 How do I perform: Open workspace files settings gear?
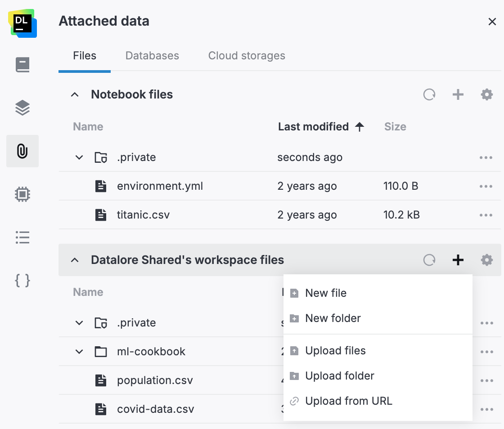point(486,260)
